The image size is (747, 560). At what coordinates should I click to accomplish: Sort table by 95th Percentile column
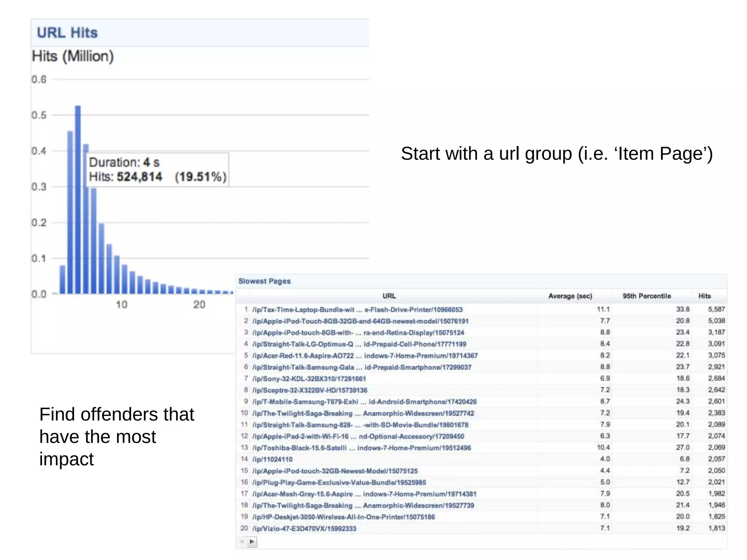646,296
